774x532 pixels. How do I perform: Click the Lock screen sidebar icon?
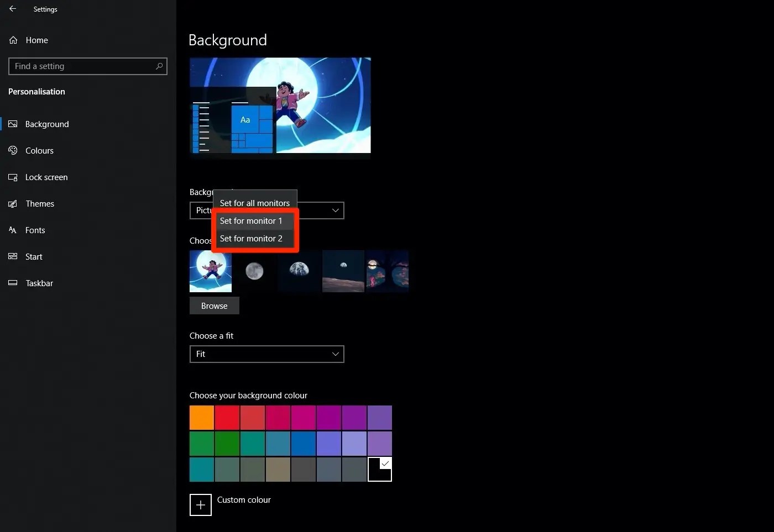pyautogui.click(x=13, y=177)
